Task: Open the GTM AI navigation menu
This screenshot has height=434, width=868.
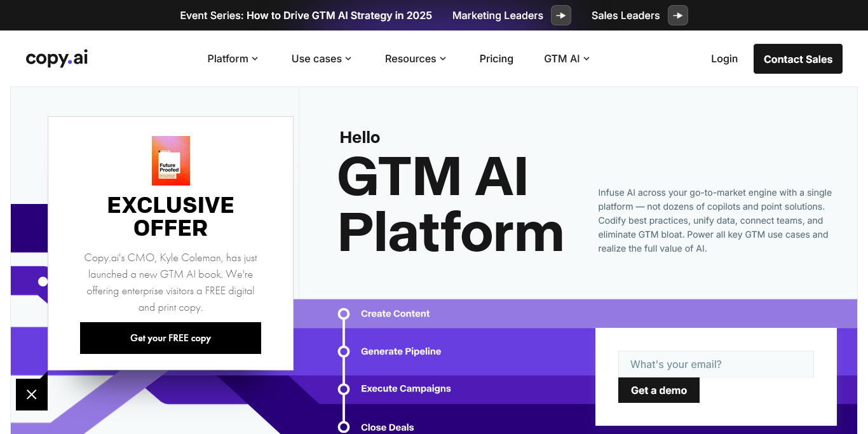Action: [567, 58]
